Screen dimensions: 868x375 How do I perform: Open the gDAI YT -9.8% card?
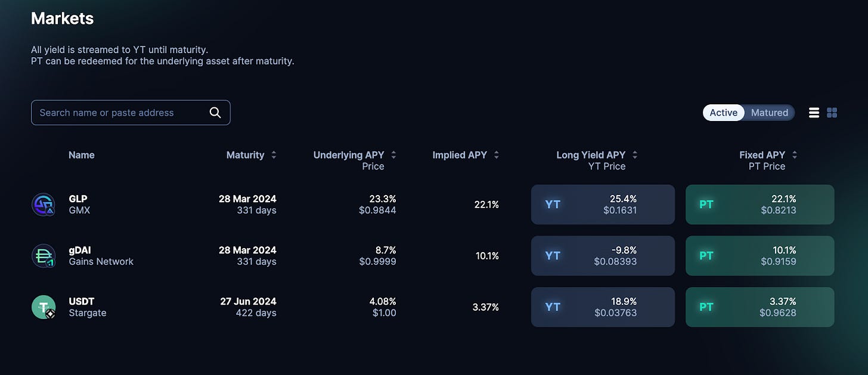(x=603, y=256)
